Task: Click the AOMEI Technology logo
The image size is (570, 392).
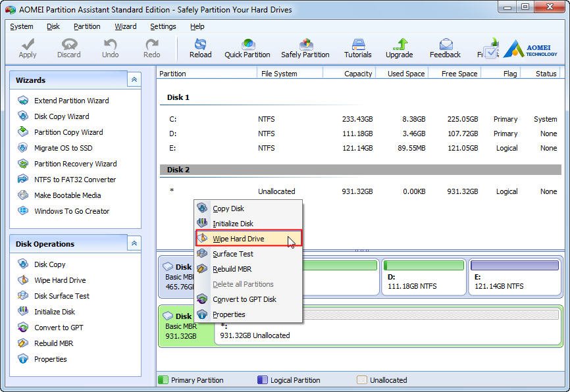Action: click(531, 49)
